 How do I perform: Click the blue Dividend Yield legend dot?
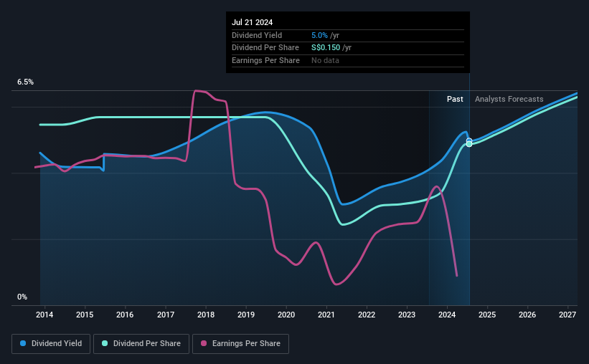(23, 343)
